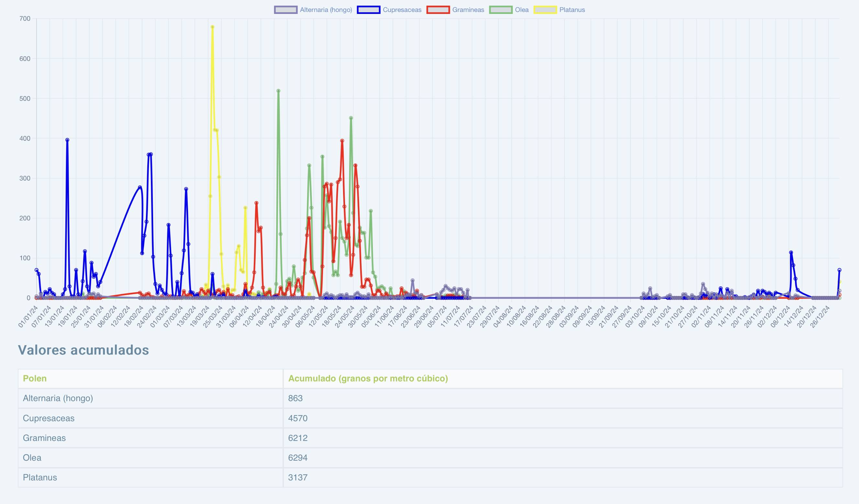The width and height of the screenshot is (859, 504).
Task: Select the Olea row in the table
Action: pyautogui.click(x=32, y=458)
